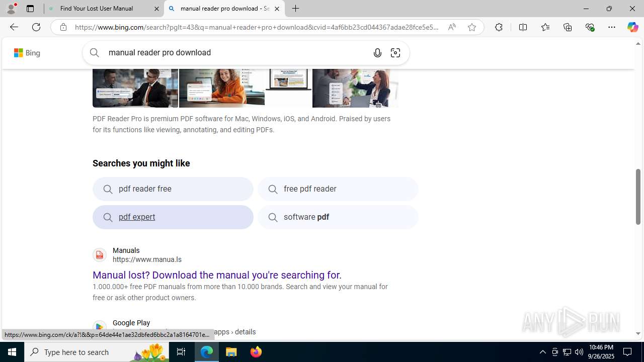Open the orange hoodie woman thumbnail

[x=222, y=88]
